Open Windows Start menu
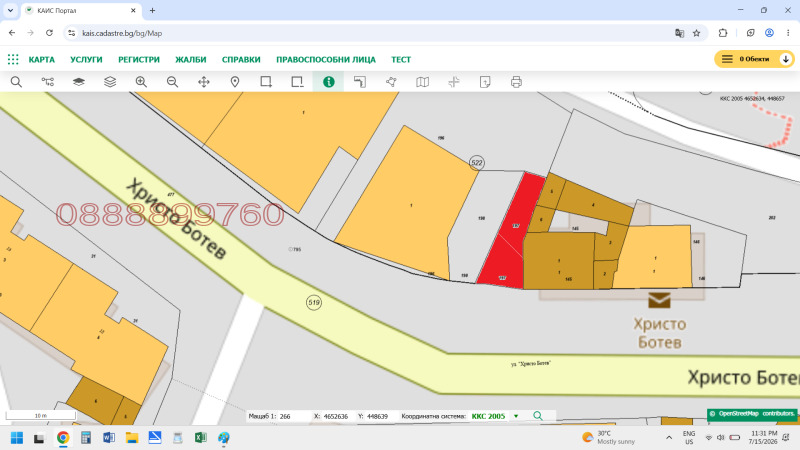Image resolution: width=800 pixels, height=450 pixels. [x=16, y=438]
